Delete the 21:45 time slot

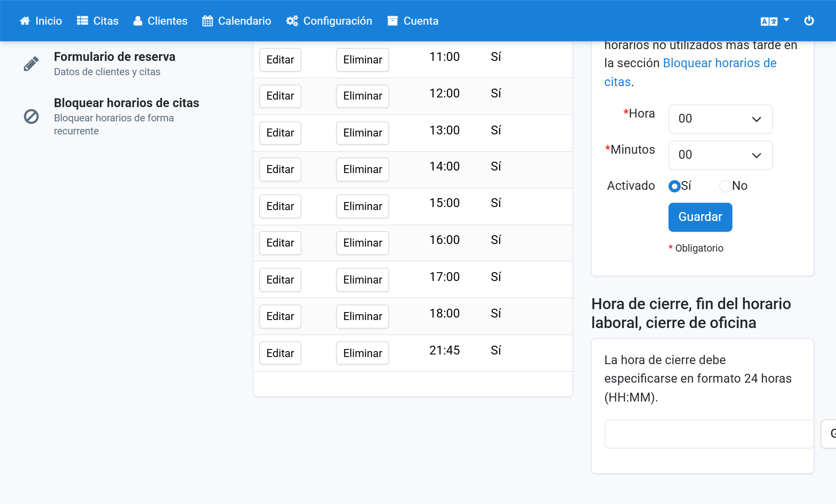[363, 353]
